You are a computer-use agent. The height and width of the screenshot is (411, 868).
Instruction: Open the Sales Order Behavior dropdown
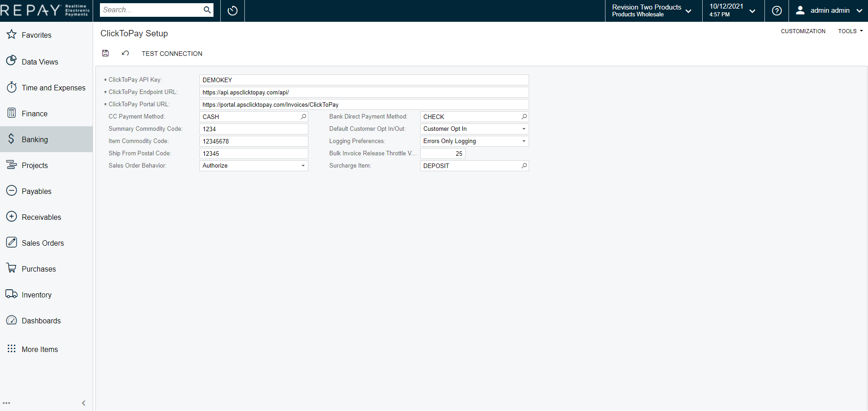click(303, 165)
